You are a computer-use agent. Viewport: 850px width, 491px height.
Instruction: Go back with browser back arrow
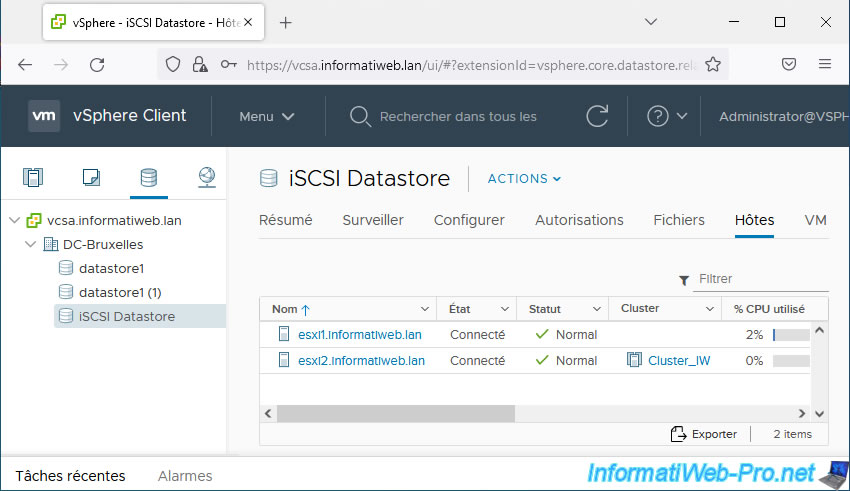coord(25,65)
